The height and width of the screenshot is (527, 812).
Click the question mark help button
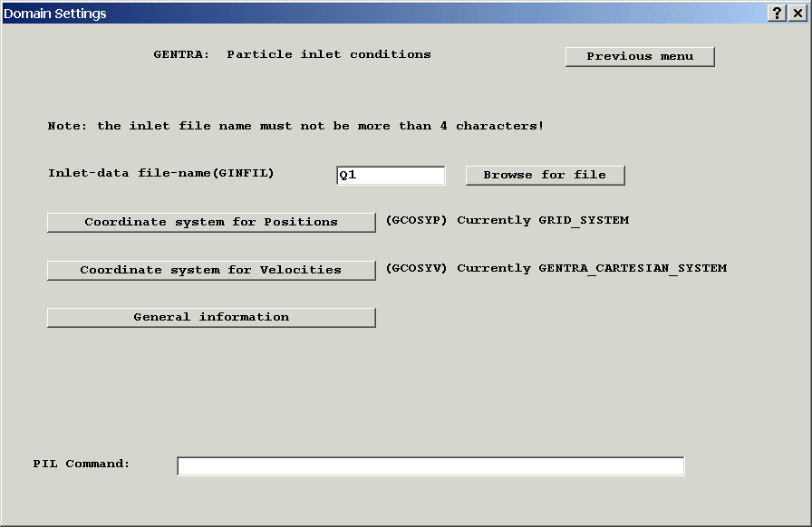click(x=778, y=13)
